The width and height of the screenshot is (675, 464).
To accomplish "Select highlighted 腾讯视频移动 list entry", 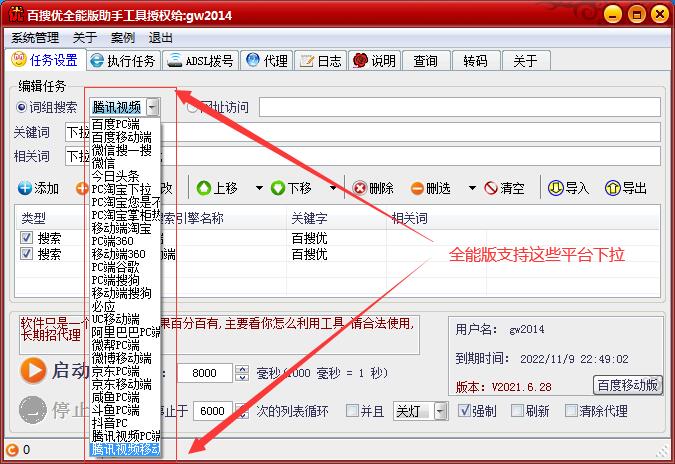I will tap(125, 449).
